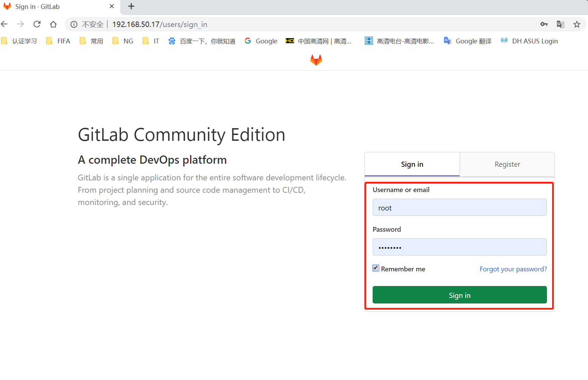This screenshot has width=588, height=380.
Task: Go to the browser home icon
Action: coord(53,24)
